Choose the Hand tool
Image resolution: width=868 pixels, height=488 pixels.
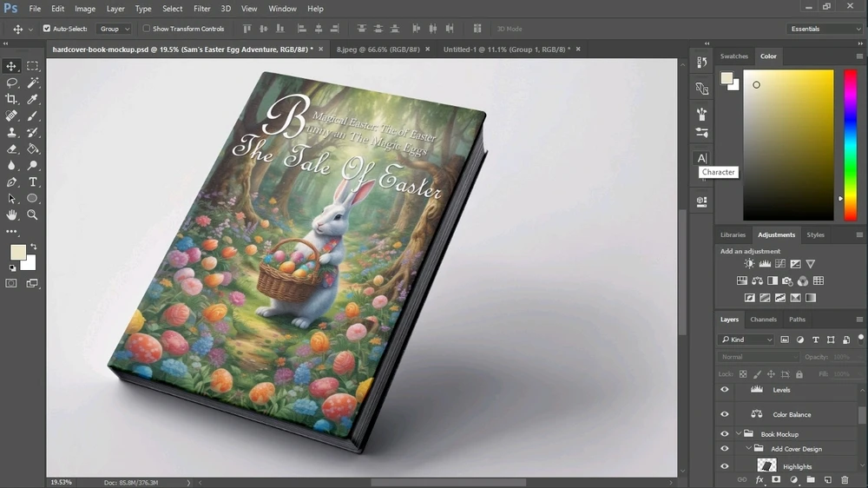[11, 214]
